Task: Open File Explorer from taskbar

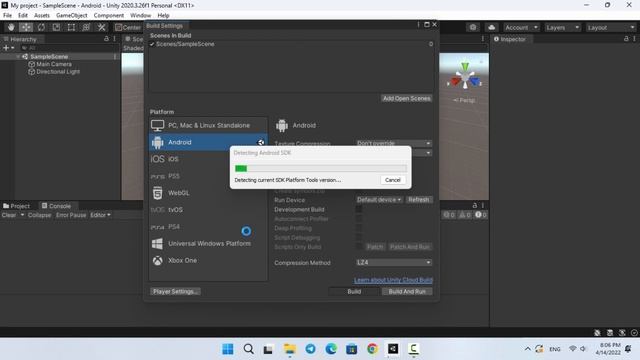Action: (x=290, y=349)
